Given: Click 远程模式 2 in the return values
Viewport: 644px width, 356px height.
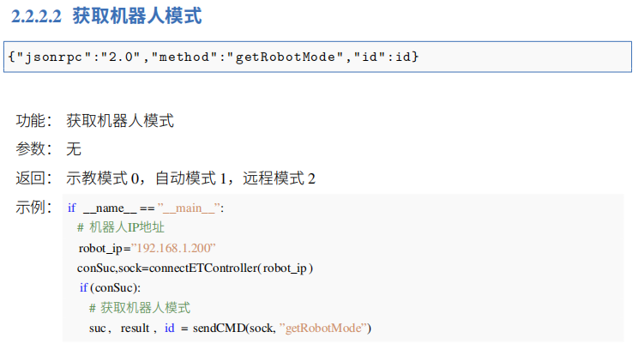Looking at the screenshot, I should click(280, 178).
